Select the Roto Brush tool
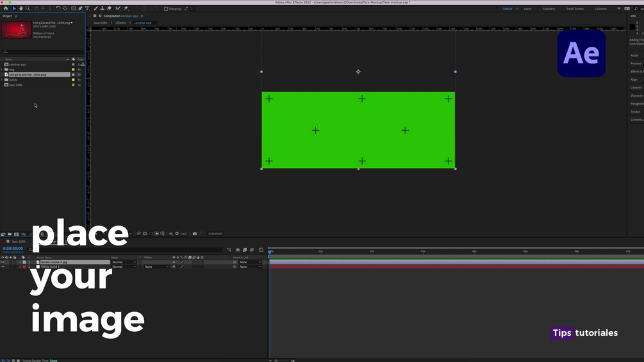 coord(119,8)
